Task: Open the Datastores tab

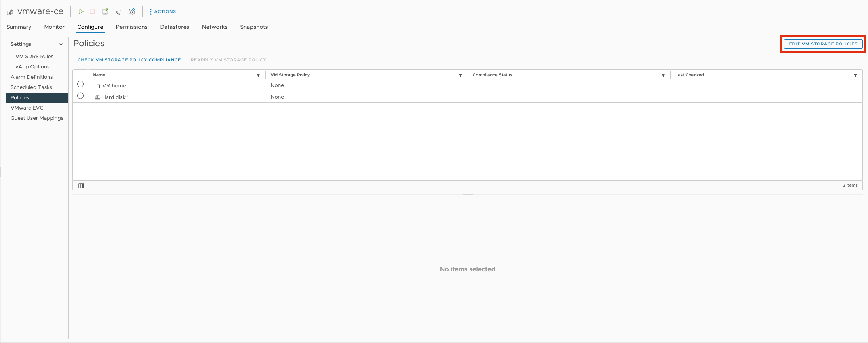Action: point(175,27)
